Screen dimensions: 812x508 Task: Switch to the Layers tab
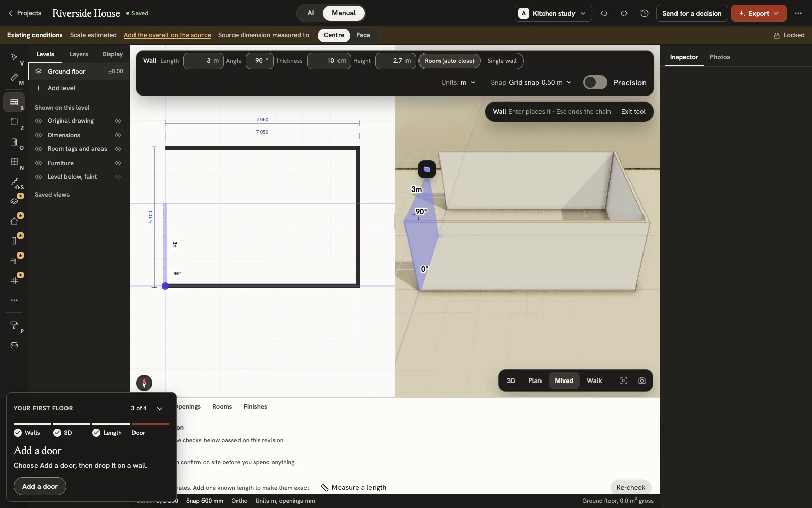click(79, 54)
